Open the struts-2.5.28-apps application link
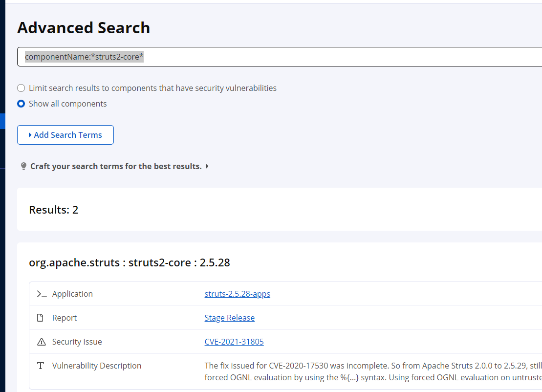This screenshot has height=392, width=542. click(x=237, y=294)
